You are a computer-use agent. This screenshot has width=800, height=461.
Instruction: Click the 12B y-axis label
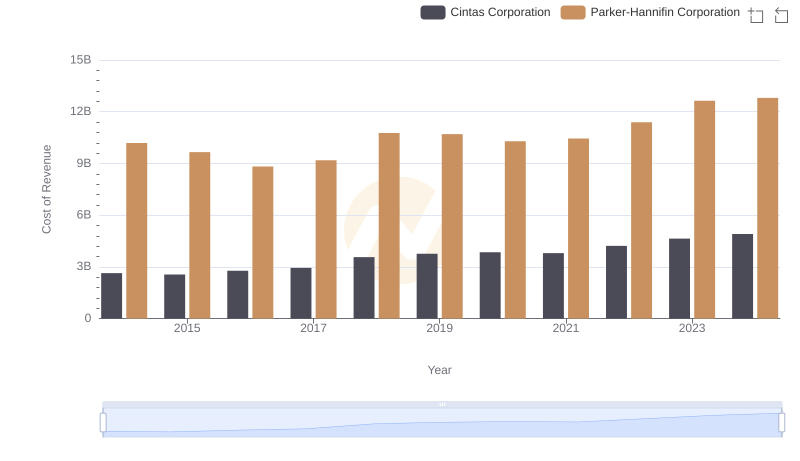(80, 111)
